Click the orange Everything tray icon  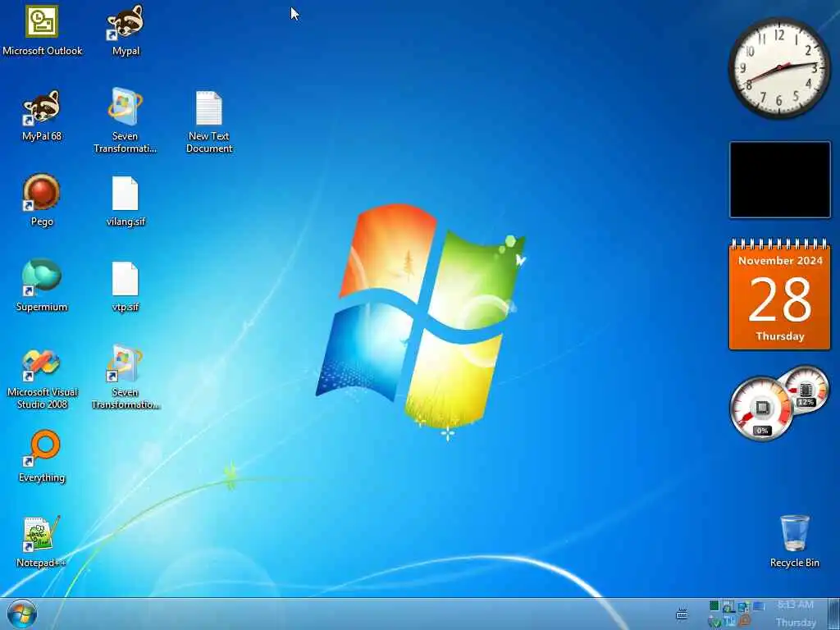[745, 622]
